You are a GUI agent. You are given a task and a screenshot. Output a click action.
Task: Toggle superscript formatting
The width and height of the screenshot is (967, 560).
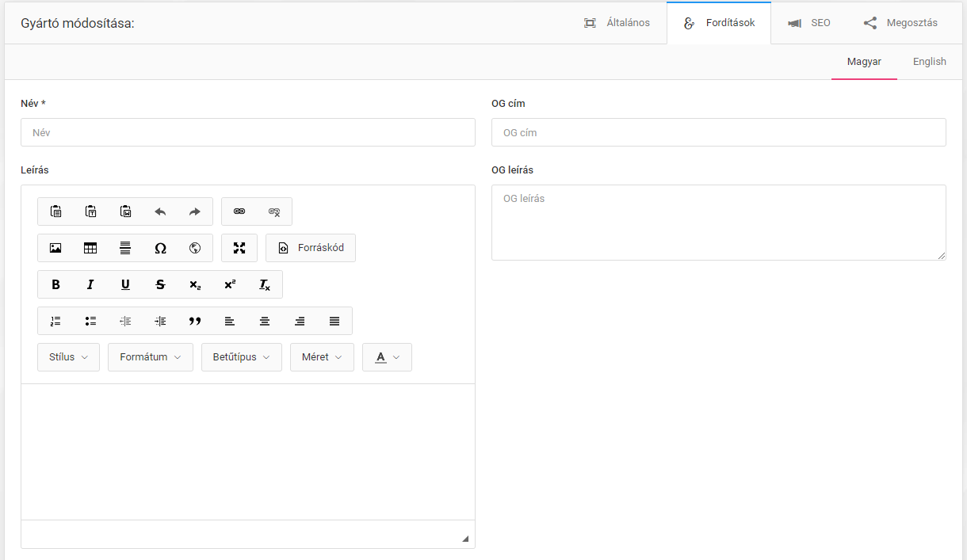(230, 284)
